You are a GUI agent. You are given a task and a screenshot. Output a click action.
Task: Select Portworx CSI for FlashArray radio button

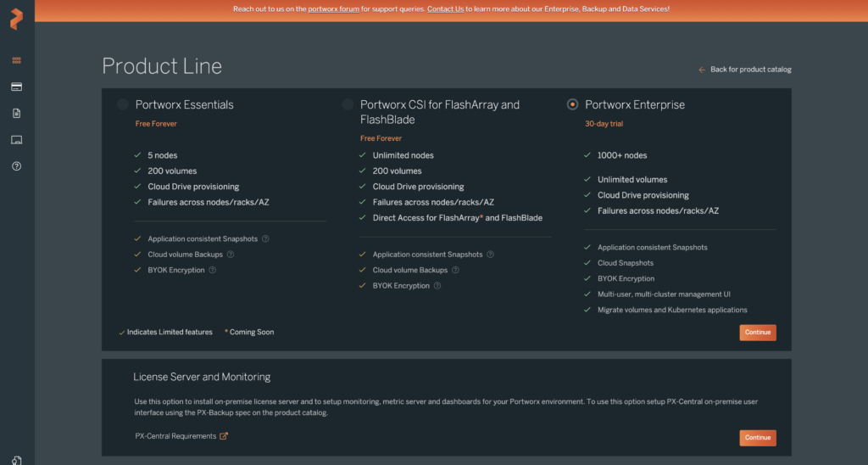[348, 104]
